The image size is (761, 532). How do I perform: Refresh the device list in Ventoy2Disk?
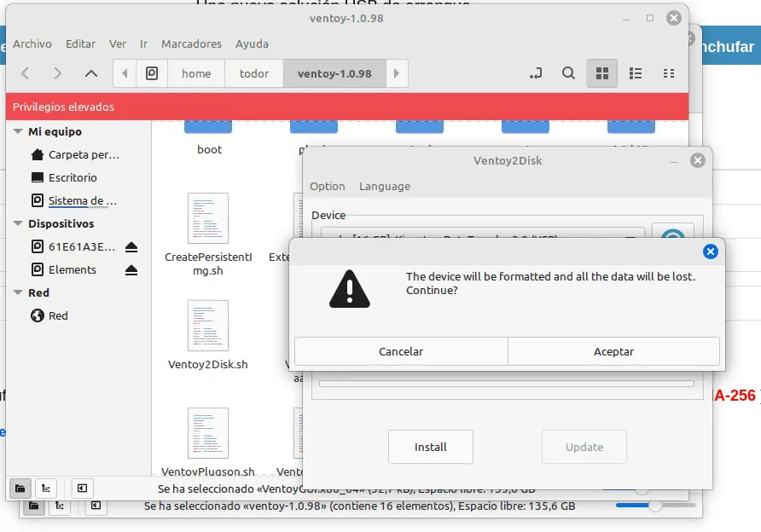[x=672, y=231]
